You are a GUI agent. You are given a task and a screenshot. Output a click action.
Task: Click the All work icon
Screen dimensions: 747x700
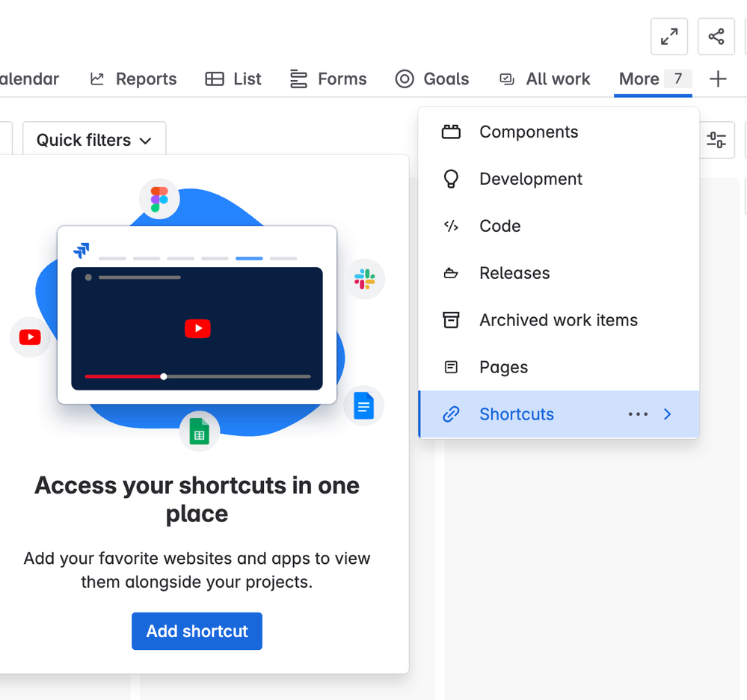[506, 79]
